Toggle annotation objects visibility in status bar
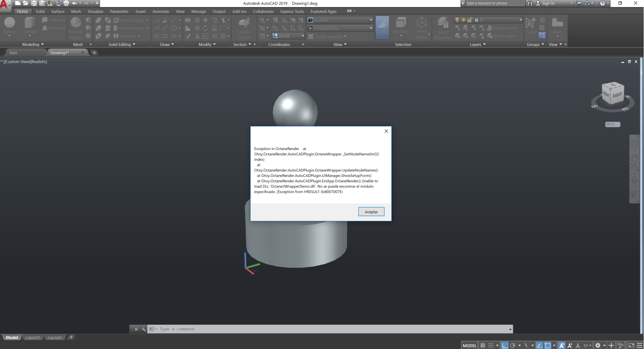Viewport: 644px width, 349px height. click(x=562, y=345)
